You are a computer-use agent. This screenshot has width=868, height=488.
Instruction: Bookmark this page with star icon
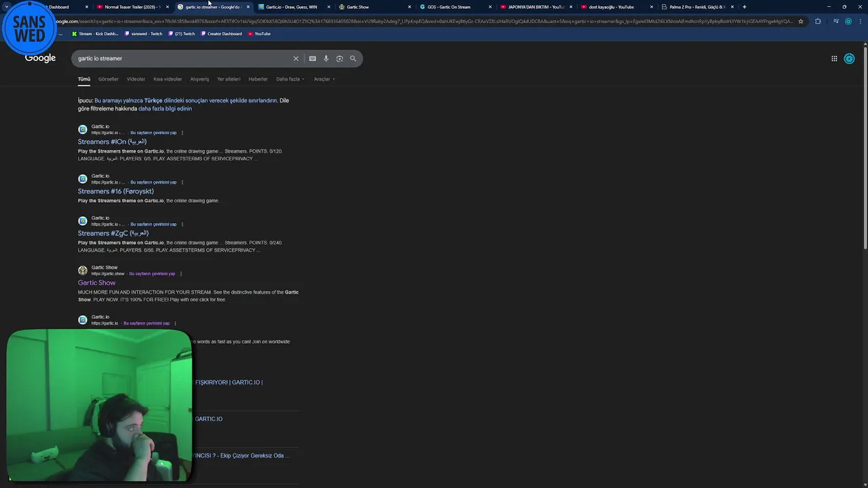click(801, 21)
